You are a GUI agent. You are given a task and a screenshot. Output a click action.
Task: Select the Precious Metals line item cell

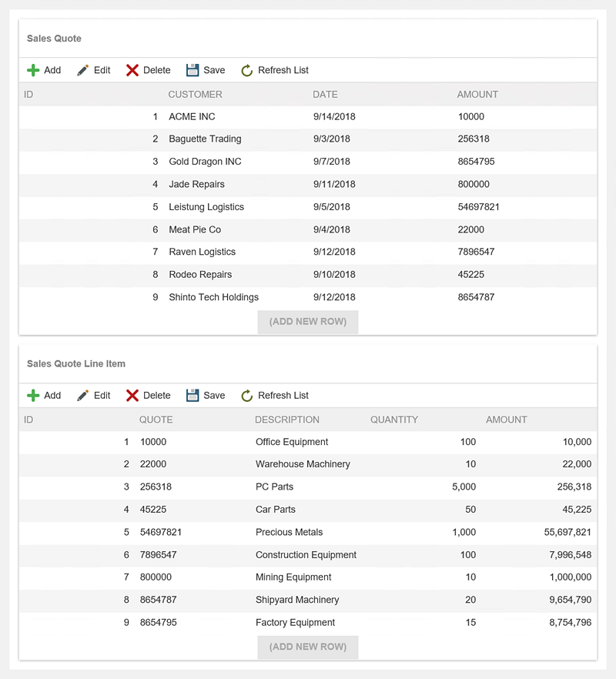click(290, 533)
